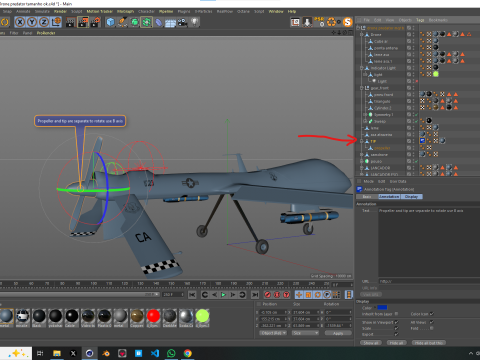Viewport: 480px width, 360px height.
Task: Click Render to Picture Viewer icon
Action: (83, 22)
